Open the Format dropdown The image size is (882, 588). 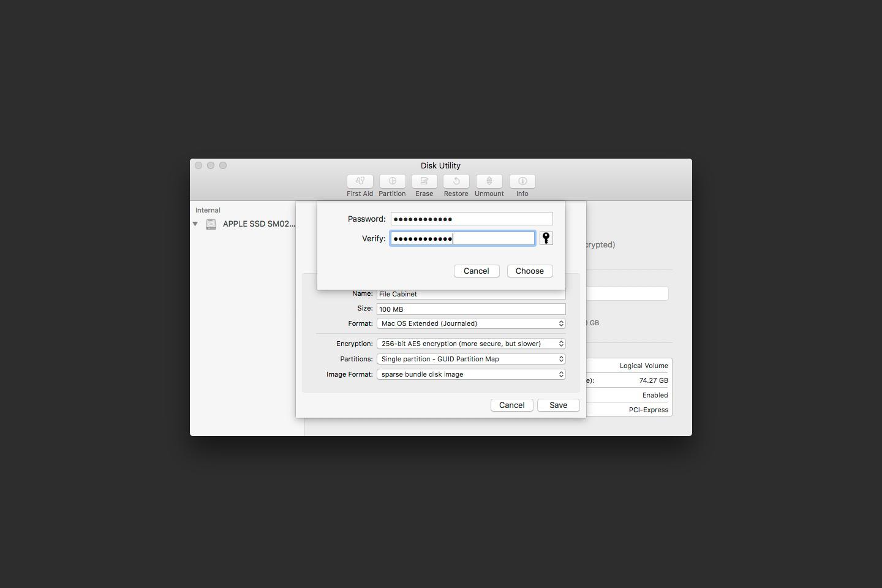pyautogui.click(x=470, y=323)
